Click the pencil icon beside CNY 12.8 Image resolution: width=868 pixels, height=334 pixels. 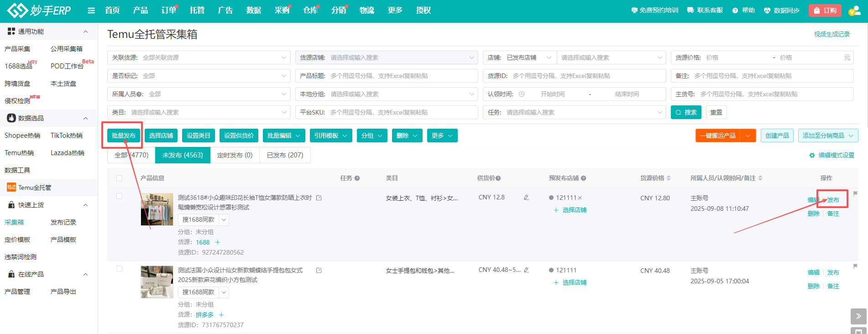[526, 198]
